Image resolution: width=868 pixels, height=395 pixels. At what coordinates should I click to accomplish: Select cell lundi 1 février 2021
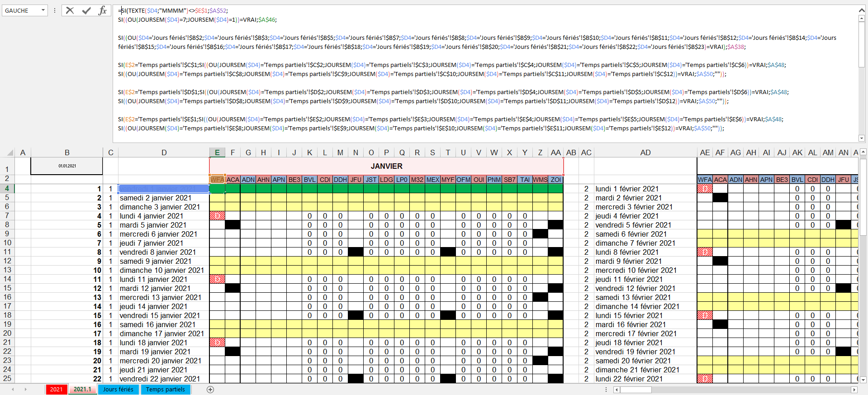tap(645, 189)
